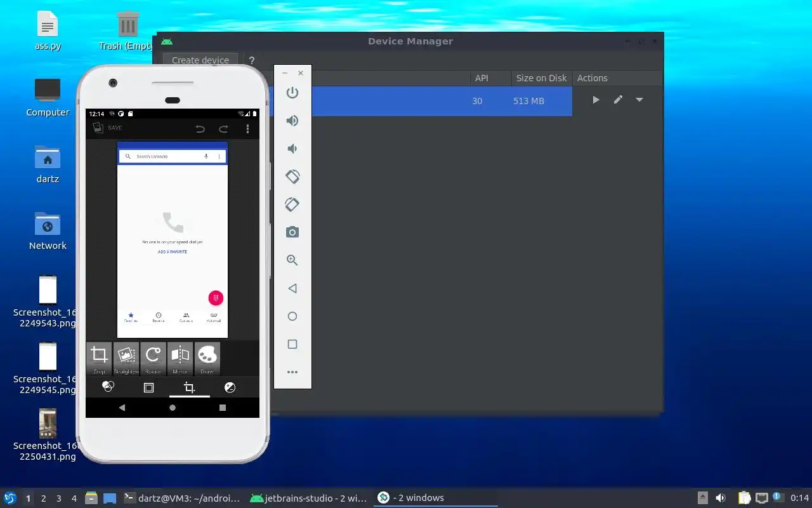812x508 pixels.
Task: Click the clock showing 0:14
Action: point(799,498)
